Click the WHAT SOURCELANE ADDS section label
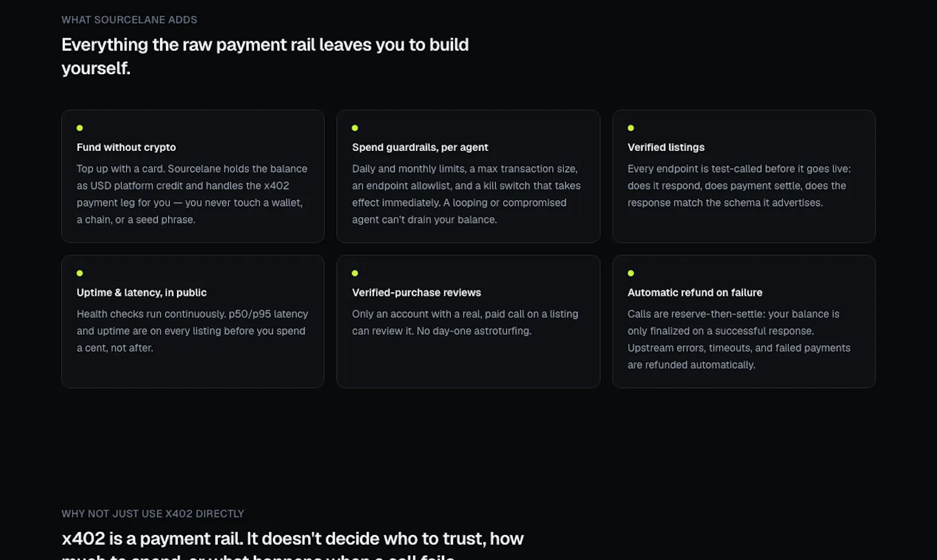The height and width of the screenshot is (560, 937). 129,20
